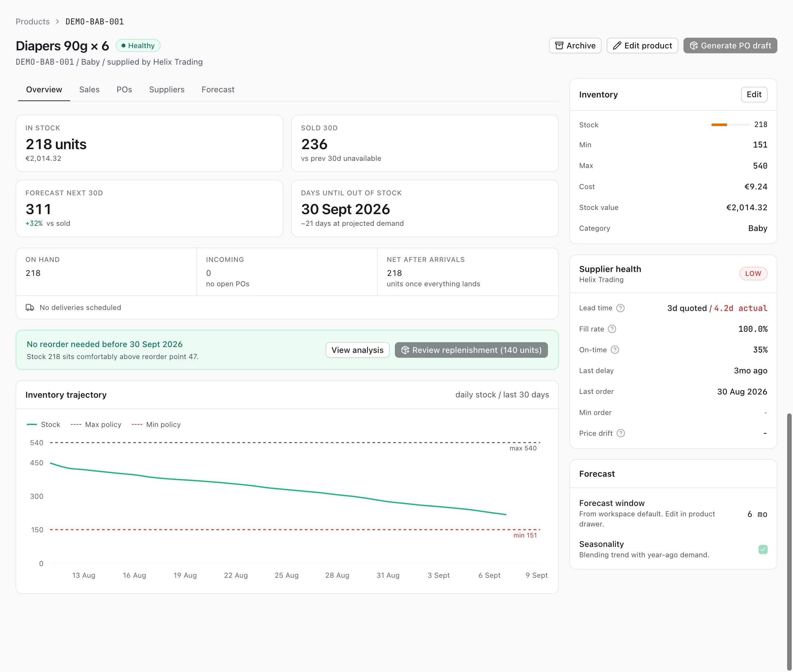Click '4.2d actual' lead time text
This screenshot has width=793, height=672.
pos(740,308)
